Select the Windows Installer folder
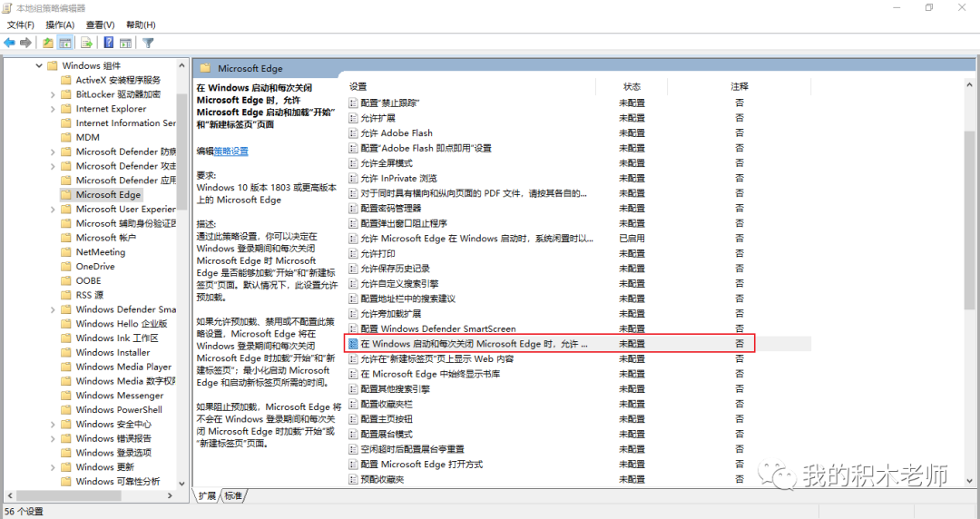The width and height of the screenshot is (980, 519). tap(113, 353)
